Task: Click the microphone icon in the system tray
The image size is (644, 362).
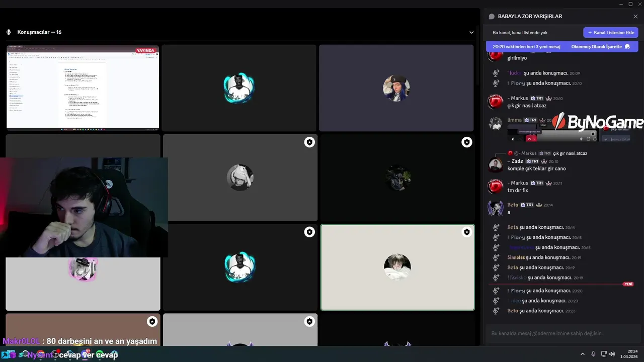Action: (593, 354)
